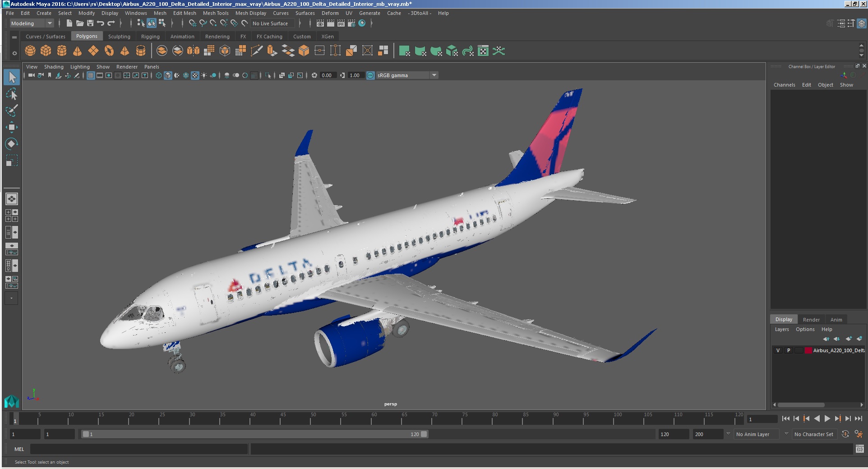Create a polygon torus from the shelf
868x469 pixels.
pos(109,51)
